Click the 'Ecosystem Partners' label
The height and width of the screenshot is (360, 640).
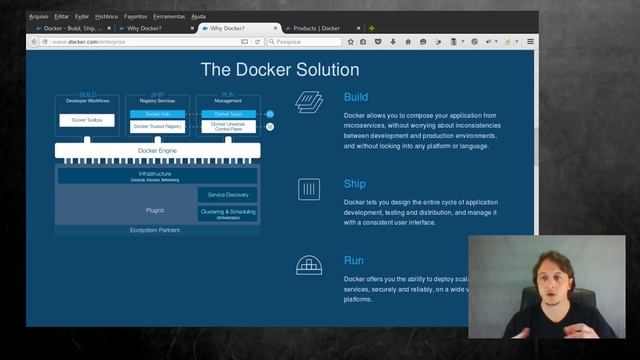pos(155,230)
